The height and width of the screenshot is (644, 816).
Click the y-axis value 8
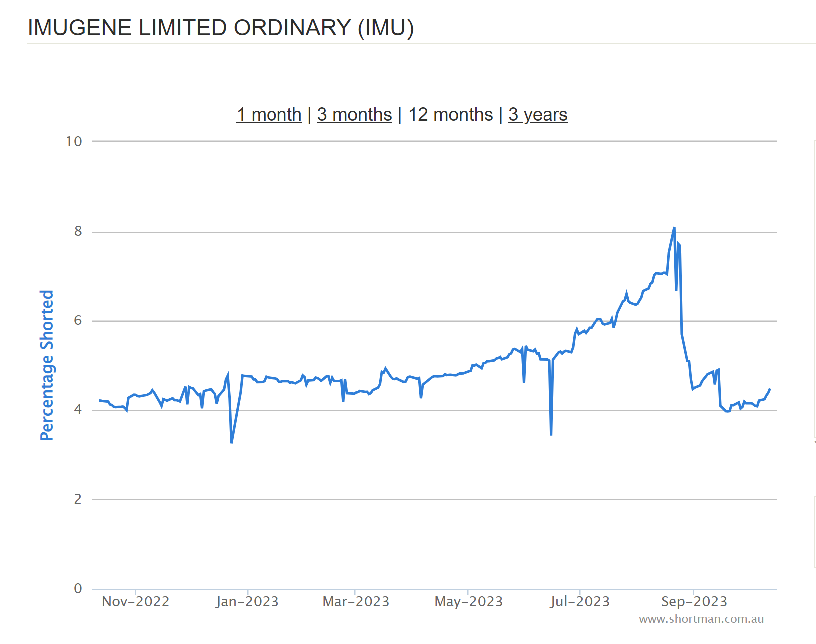pyautogui.click(x=78, y=231)
